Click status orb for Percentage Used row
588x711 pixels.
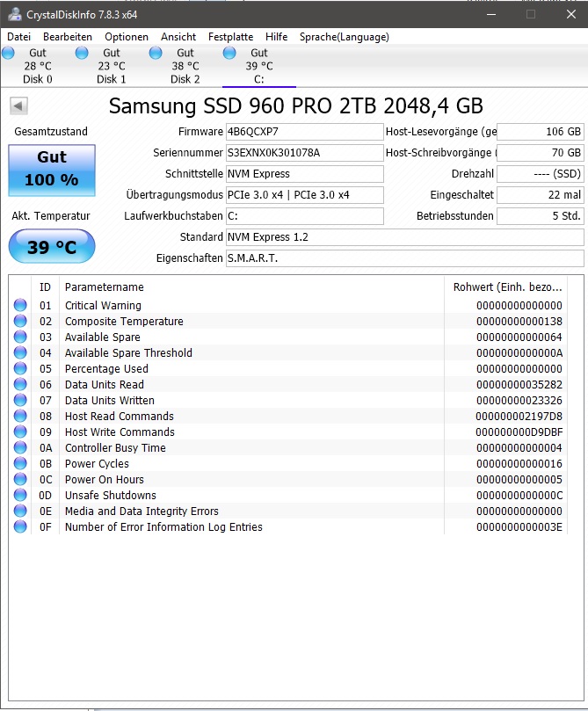(x=20, y=368)
